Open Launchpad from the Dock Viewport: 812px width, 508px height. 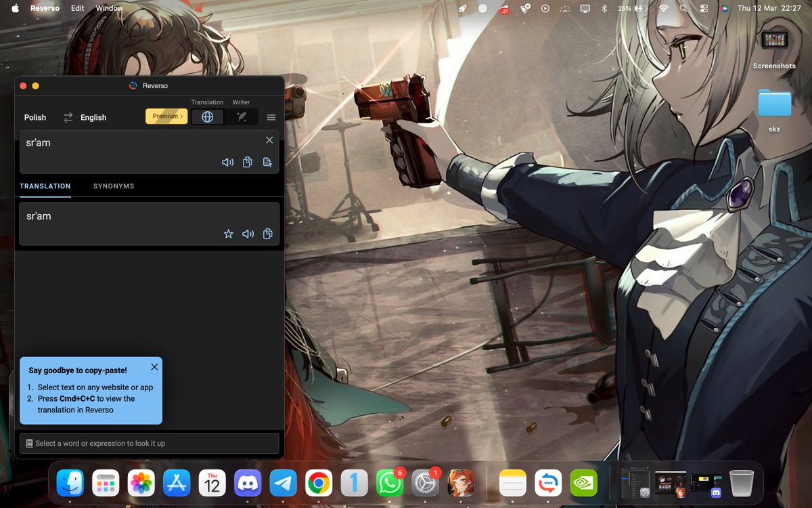click(106, 483)
